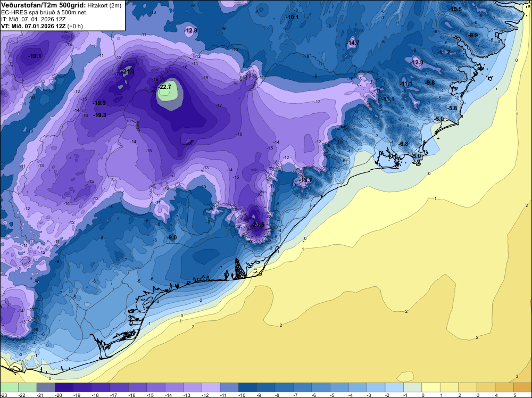Click the -22.7 minimum temperature label
Viewport: 532px width, 398px height.
pyautogui.click(x=165, y=87)
